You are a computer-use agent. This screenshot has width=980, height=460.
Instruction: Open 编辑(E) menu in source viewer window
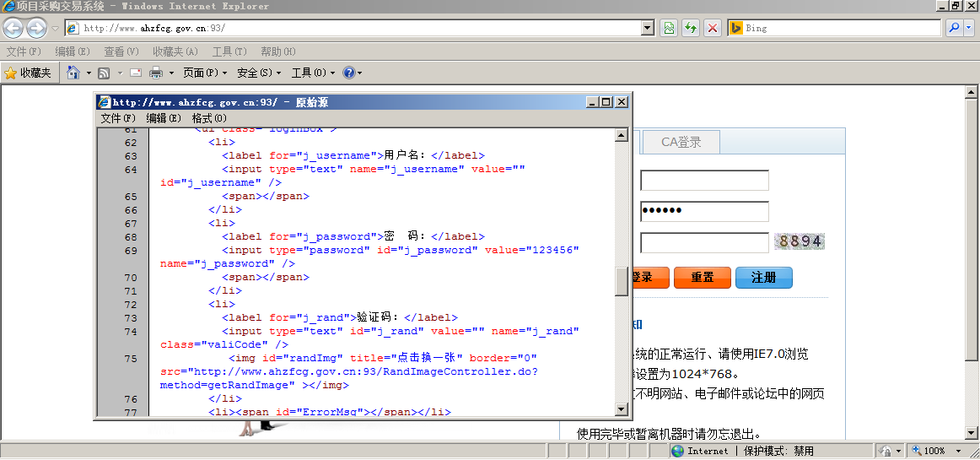coord(164,118)
